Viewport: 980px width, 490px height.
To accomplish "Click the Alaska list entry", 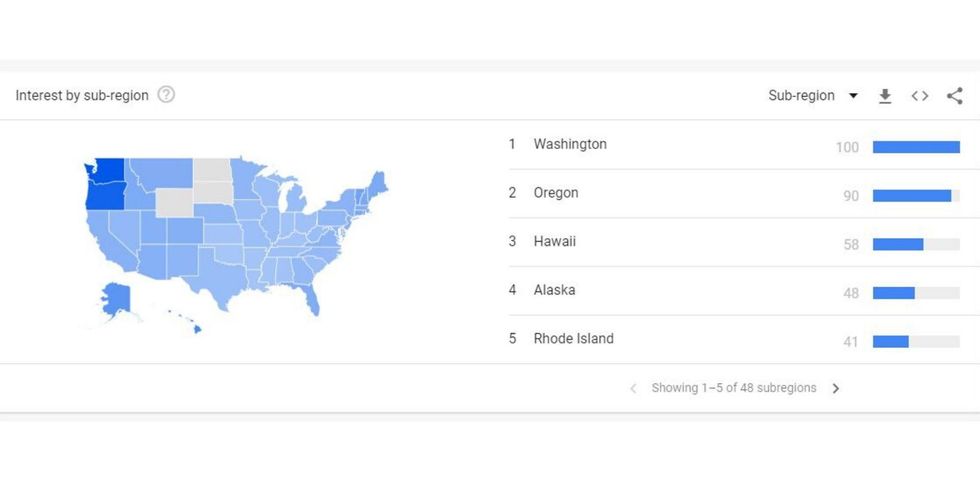I will pos(554,290).
